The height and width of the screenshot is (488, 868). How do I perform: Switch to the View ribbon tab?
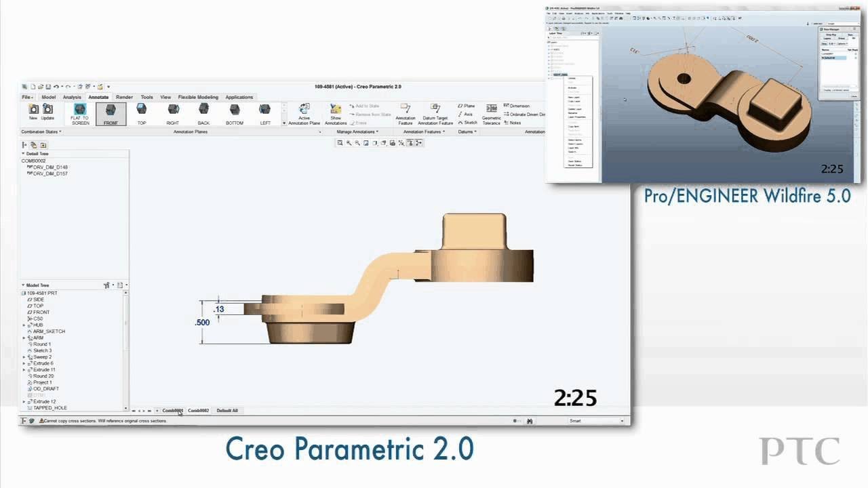pyautogui.click(x=165, y=97)
